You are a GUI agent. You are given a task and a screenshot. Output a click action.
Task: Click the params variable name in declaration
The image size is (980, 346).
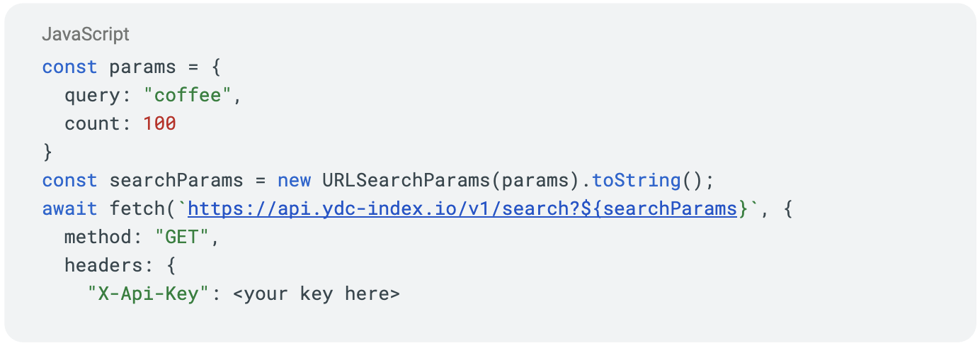[142, 67]
